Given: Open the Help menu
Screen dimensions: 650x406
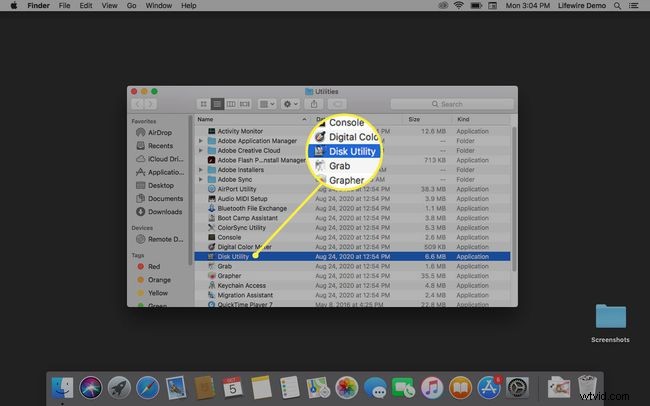Looking at the screenshot, I should (189, 5).
